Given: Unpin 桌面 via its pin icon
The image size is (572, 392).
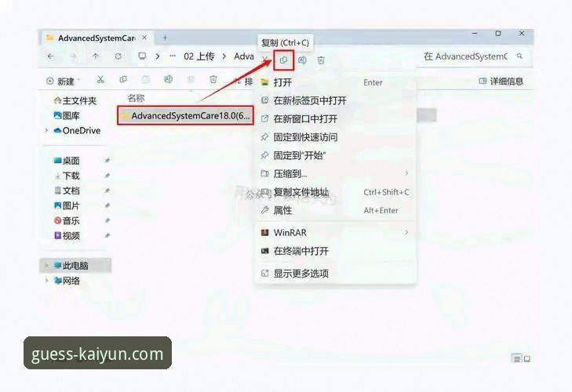Looking at the screenshot, I should tap(107, 161).
